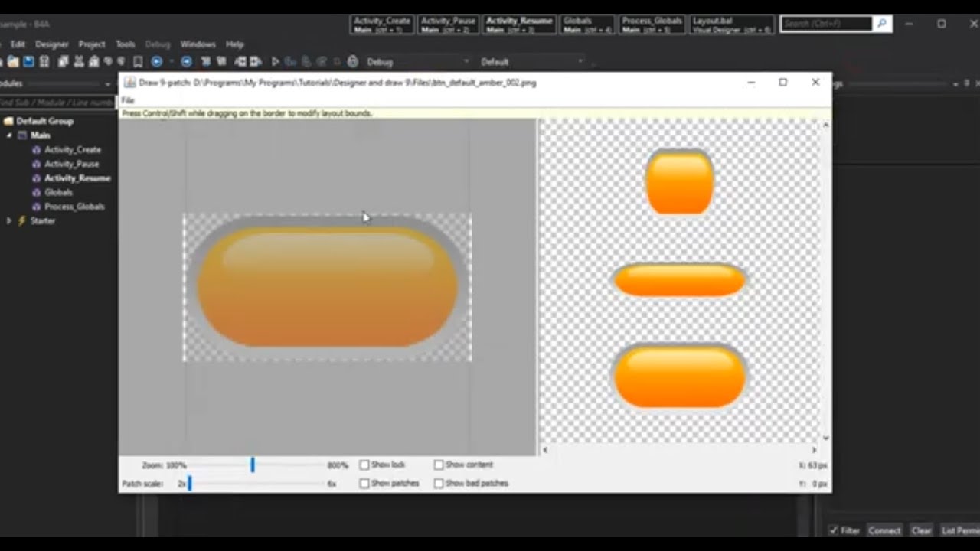Click the Patch scale slider handle
The image size is (980, 551).
tap(190, 483)
